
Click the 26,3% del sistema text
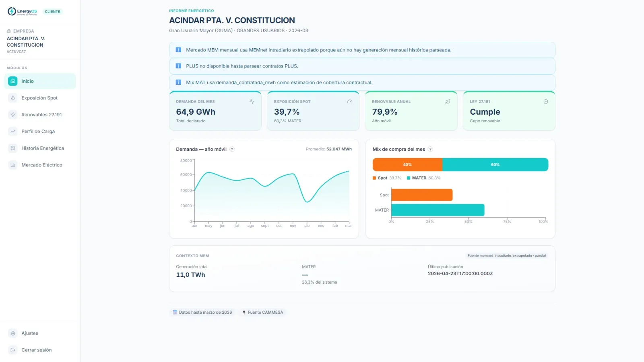pyautogui.click(x=320, y=282)
